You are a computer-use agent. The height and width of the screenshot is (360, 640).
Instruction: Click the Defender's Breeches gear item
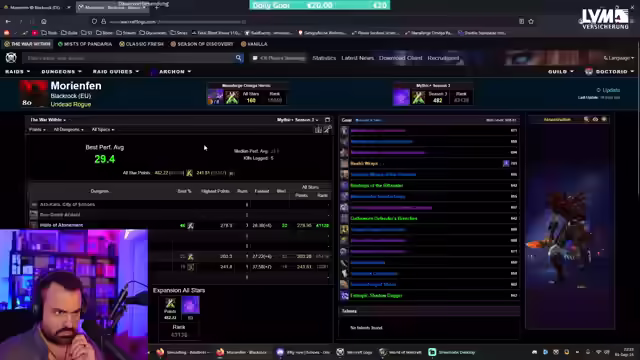coord(384,218)
